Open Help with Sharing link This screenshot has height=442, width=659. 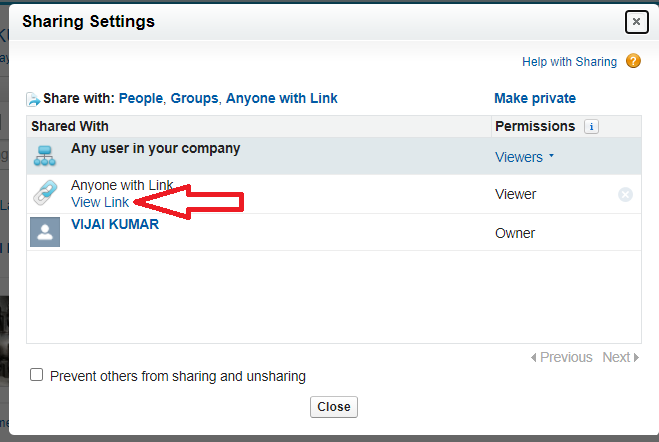tap(569, 62)
